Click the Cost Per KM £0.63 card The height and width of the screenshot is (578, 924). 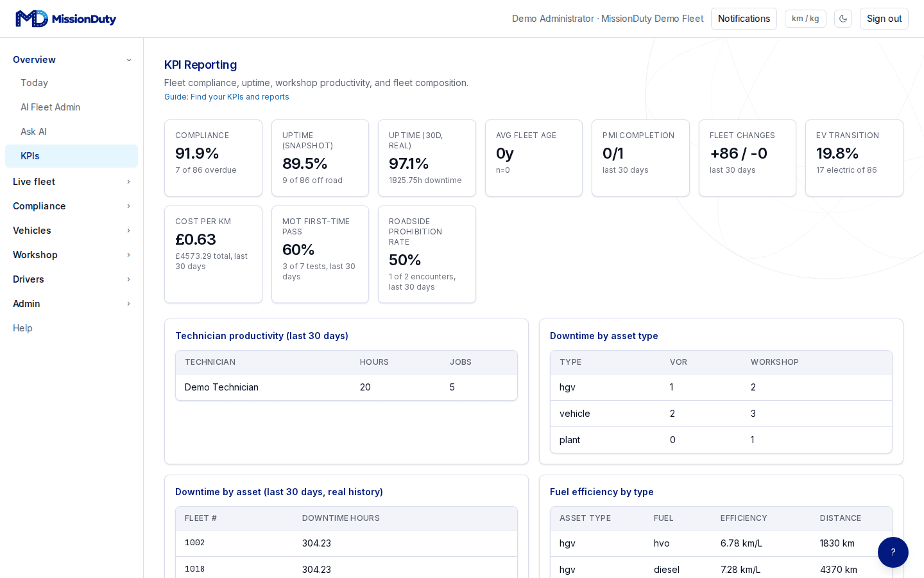coord(213,254)
